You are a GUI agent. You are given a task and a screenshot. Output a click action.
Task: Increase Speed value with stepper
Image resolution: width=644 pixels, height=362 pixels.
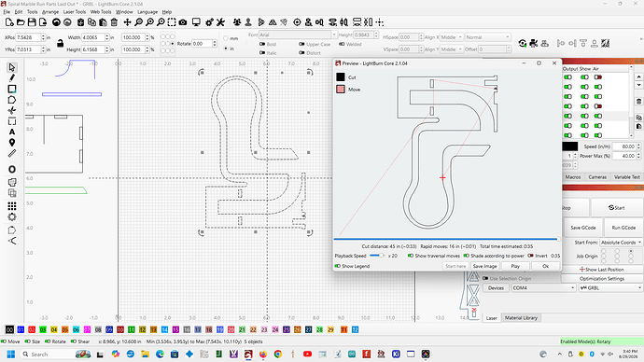point(638,145)
